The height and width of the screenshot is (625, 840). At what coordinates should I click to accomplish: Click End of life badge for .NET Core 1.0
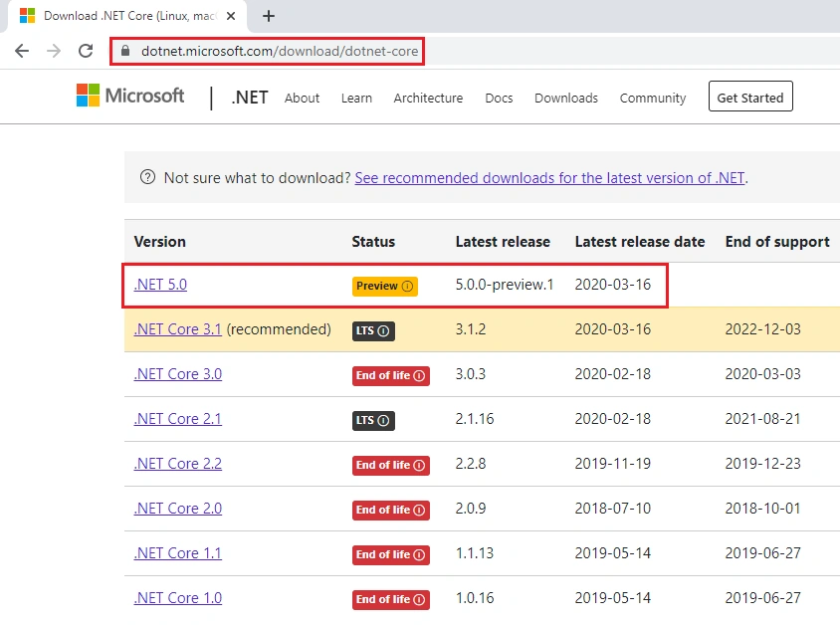pyautogui.click(x=390, y=599)
